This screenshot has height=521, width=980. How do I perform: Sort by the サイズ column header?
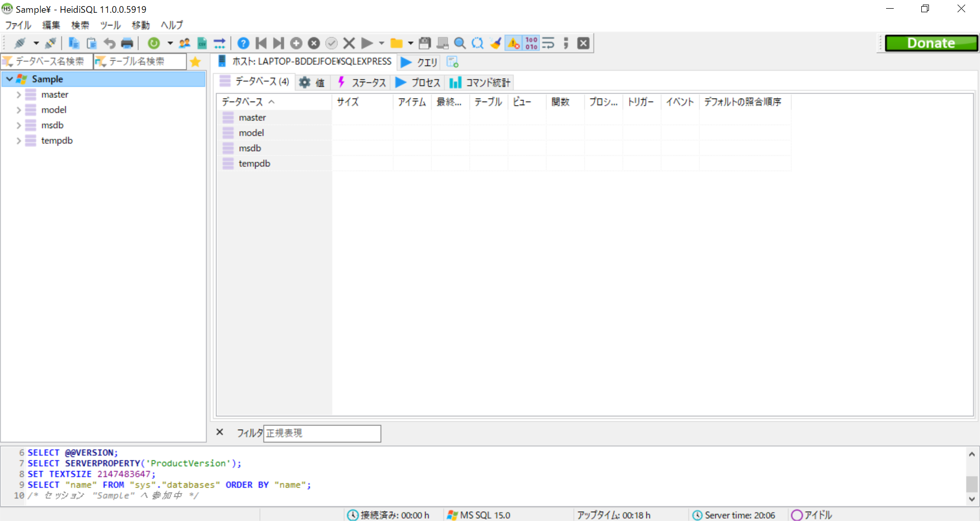[362, 102]
